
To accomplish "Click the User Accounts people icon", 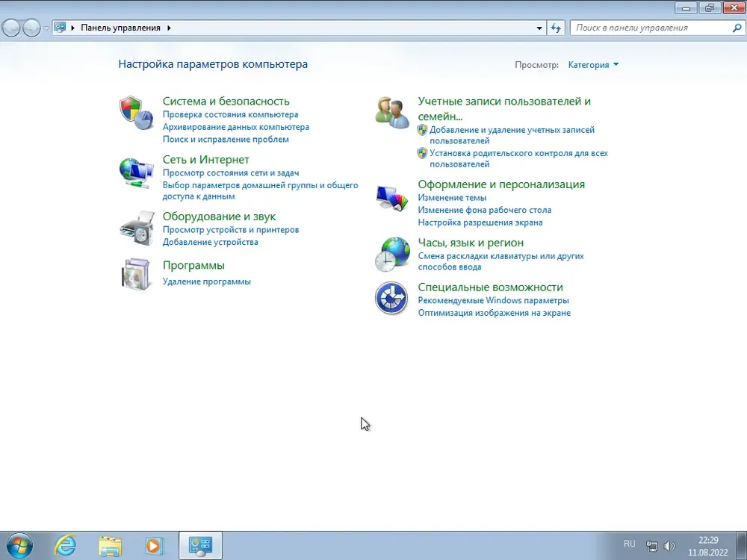I will 392,113.
